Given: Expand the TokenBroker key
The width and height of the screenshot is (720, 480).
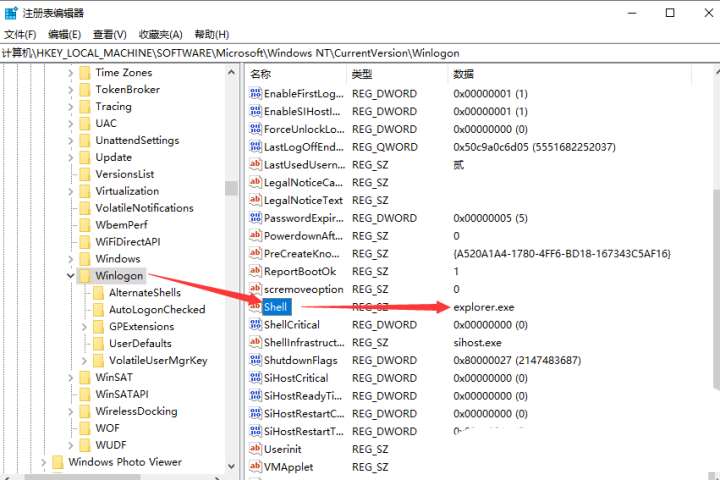Looking at the screenshot, I should [70, 90].
